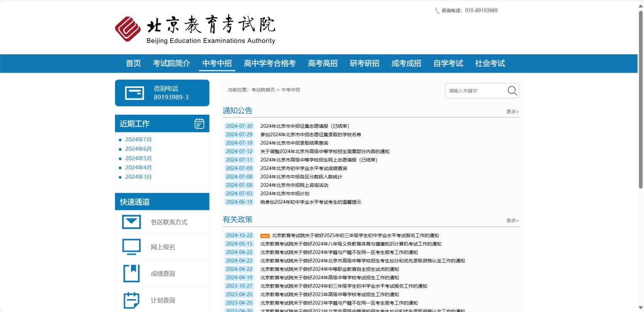Open 成绩查询 quick link
644x312 pixels.
coord(163,274)
